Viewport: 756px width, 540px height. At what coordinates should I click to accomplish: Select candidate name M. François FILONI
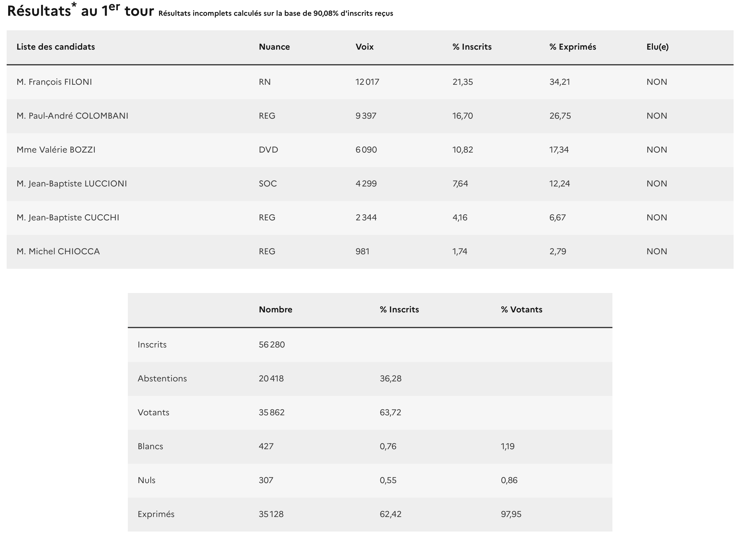point(54,82)
